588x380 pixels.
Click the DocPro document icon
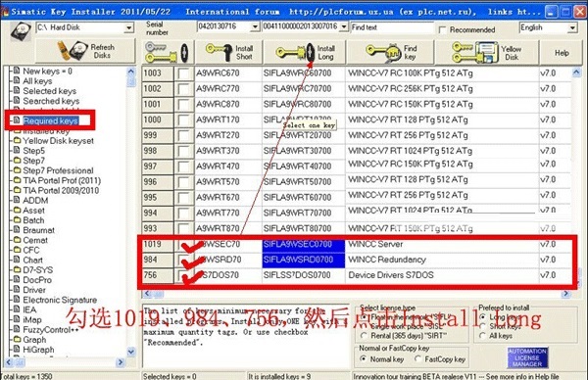[x=17, y=279]
